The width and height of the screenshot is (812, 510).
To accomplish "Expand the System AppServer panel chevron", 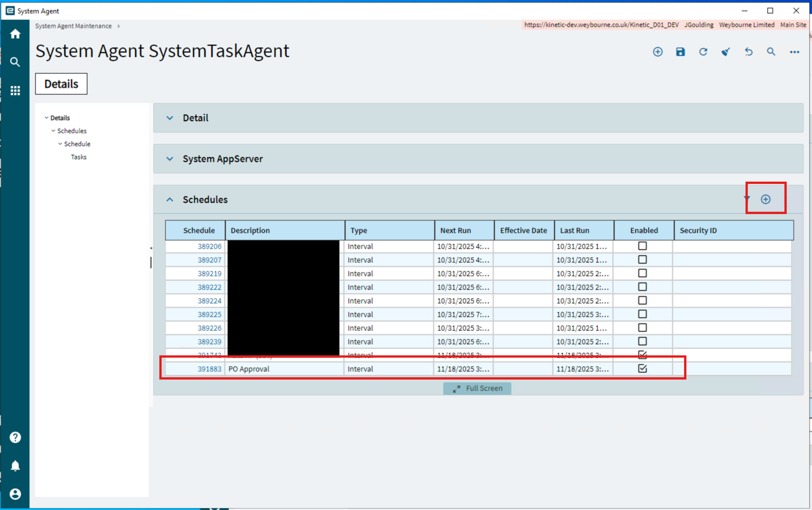I will pyautogui.click(x=170, y=159).
